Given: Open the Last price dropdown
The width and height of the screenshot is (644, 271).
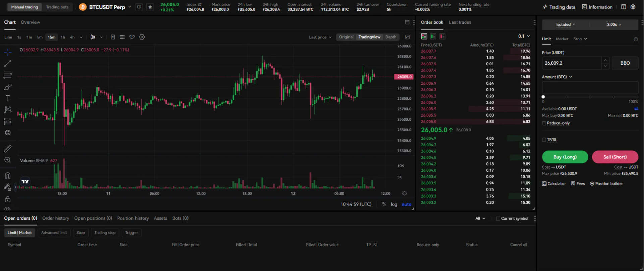Looking at the screenshot, I should (320, 37).
